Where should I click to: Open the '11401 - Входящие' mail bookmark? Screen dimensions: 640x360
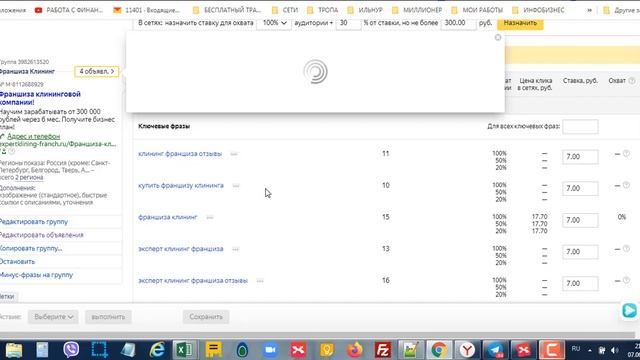[x=146, y=10]
